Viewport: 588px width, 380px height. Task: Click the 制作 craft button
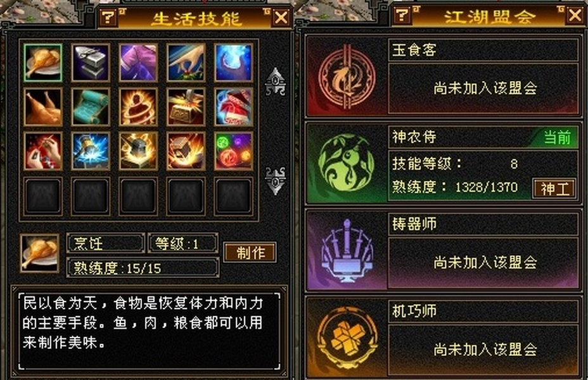click(x=250, y=253)
